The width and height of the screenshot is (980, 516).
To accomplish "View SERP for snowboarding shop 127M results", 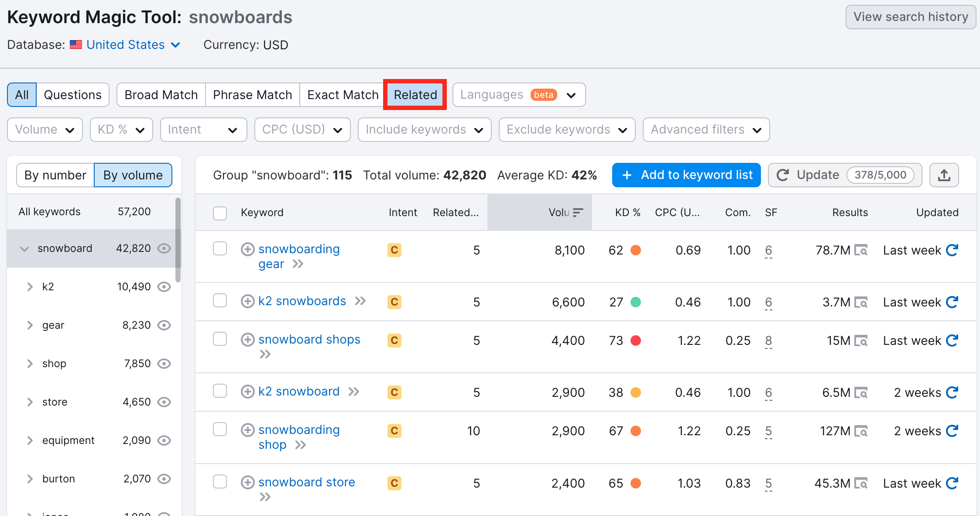I will 861,431.
